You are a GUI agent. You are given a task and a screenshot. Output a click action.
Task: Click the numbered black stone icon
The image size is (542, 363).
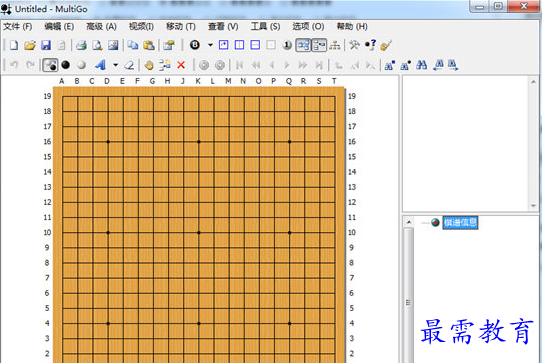click(x=195, y=45)
